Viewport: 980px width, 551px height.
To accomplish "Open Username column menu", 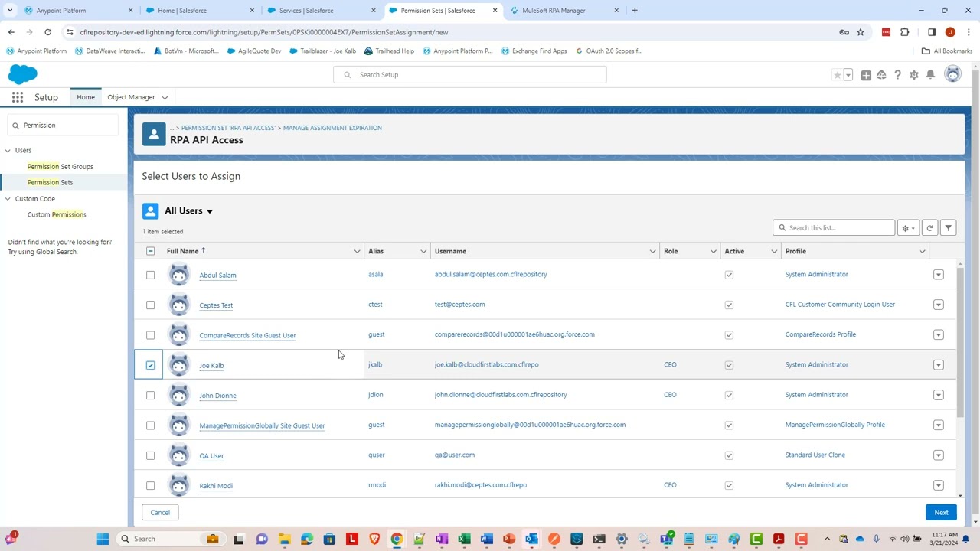I will [652, 251].
